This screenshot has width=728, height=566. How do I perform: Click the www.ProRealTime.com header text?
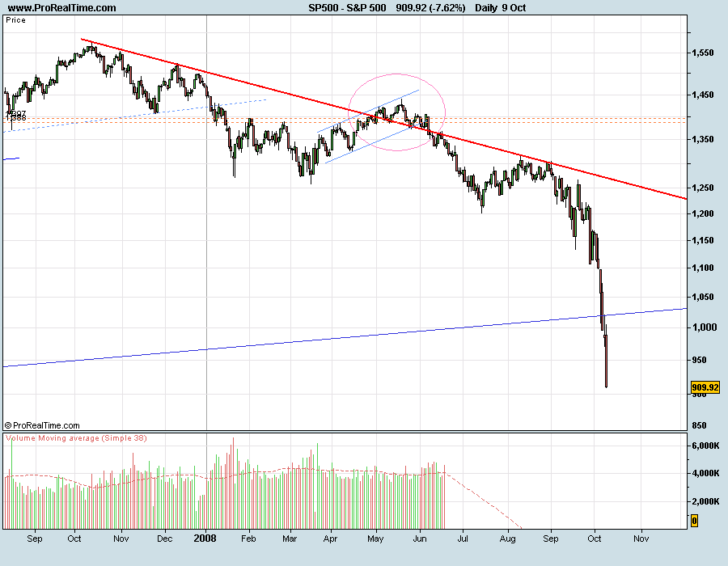pyautogui.click(x=61, y=8)
